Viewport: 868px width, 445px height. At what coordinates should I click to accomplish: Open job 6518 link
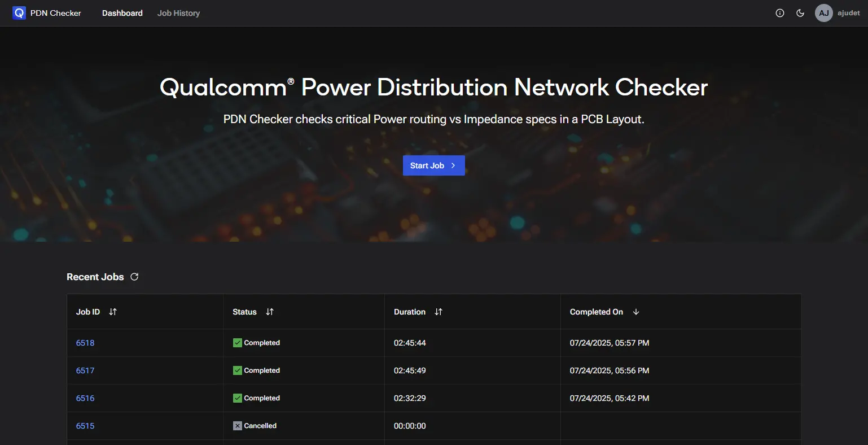(85, 343)
